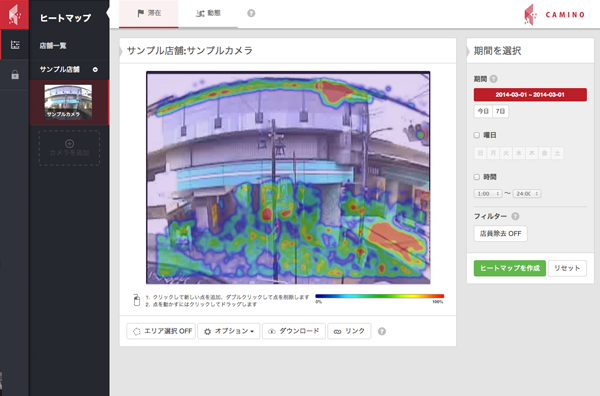
Task: Click the 期間を選択 panel heading
Action: coord(497,51)
